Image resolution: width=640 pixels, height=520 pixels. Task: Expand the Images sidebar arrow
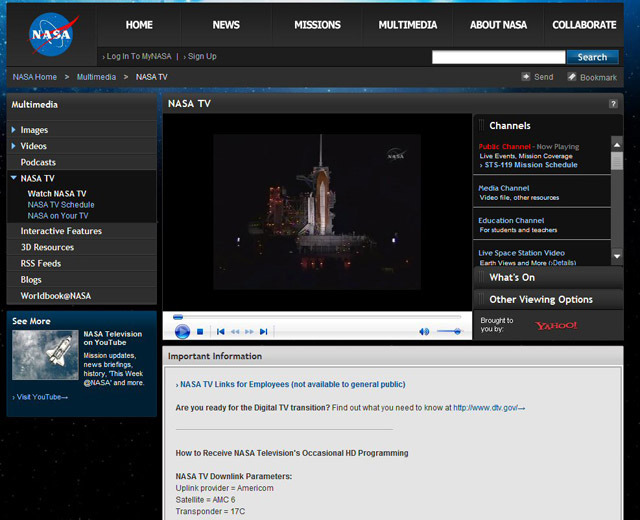[x=13, y=129]
